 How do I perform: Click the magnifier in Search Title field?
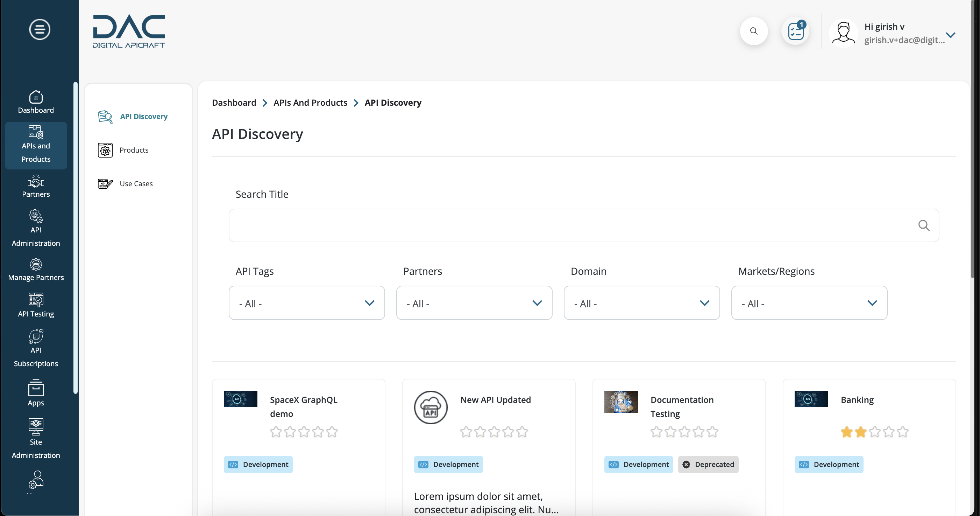tap(923, 225)
